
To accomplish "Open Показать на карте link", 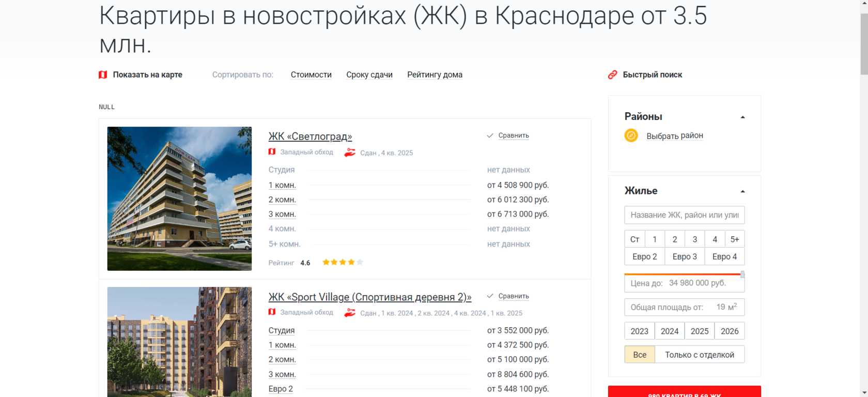I will (148, 75).
